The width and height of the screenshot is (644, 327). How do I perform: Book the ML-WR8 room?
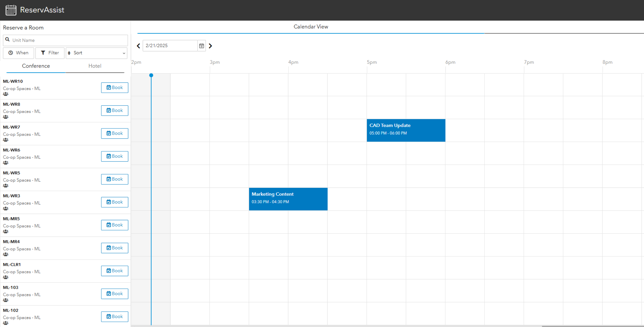click(115, 110)
